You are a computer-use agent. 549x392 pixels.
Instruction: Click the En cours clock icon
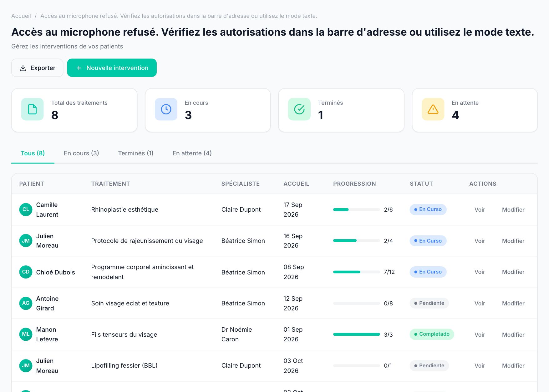pos(166,109)
